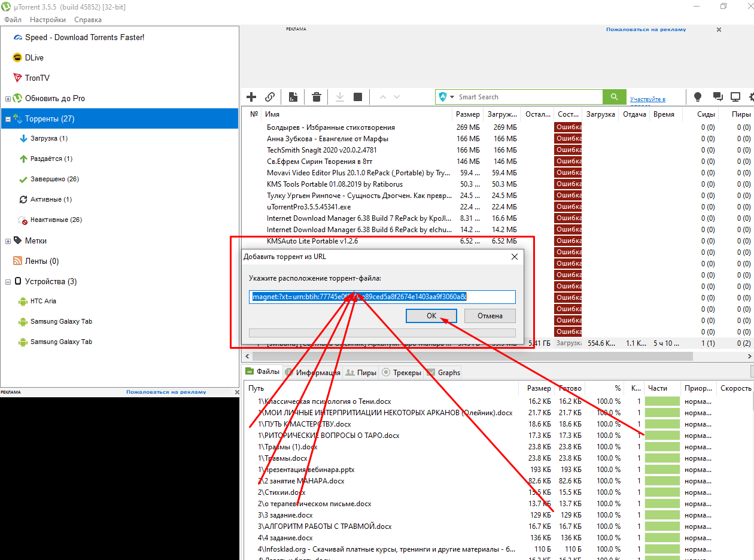Image resolution: width=754 pixels, height=560 pixels.
Task: Sort torrents by the Имя column header
Action: click(x=357, y=114)
